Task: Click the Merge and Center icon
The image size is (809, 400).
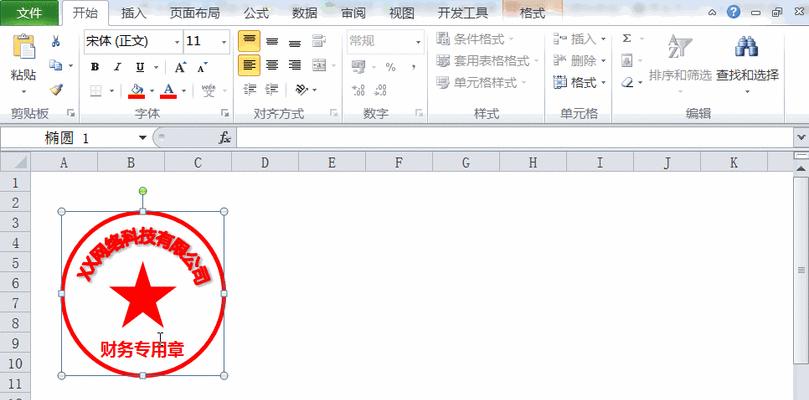Action: (319, 66)
